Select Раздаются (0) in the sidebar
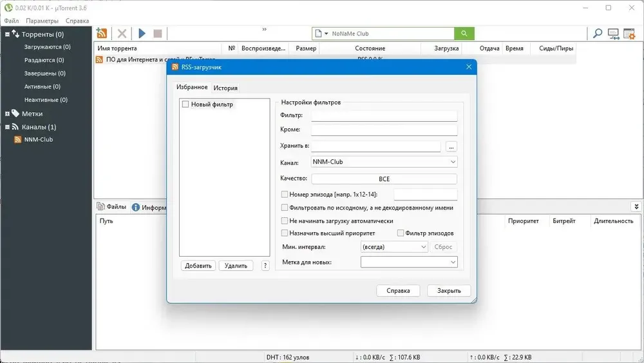 pos(44,60)
